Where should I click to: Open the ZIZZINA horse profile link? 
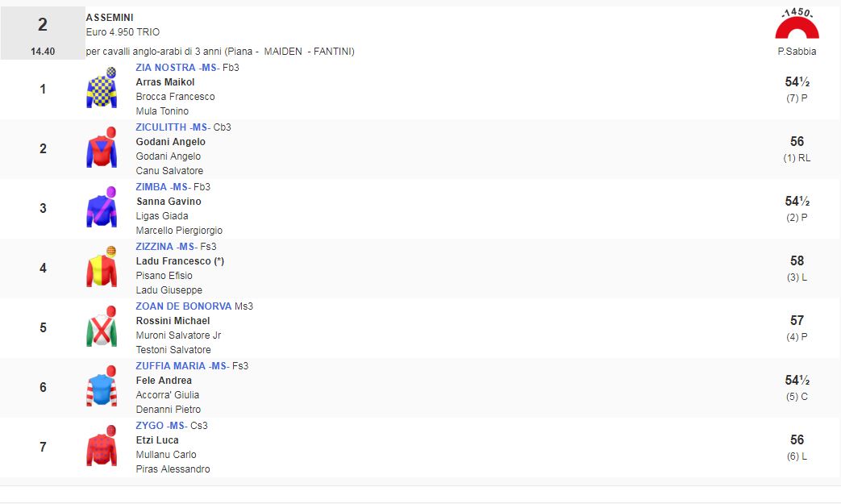coord(156,247)
